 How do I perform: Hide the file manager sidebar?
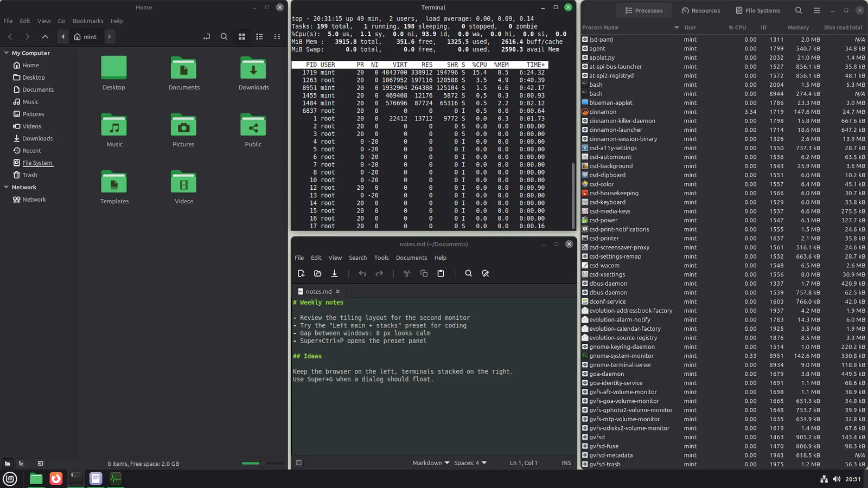(x=40, y=464)
